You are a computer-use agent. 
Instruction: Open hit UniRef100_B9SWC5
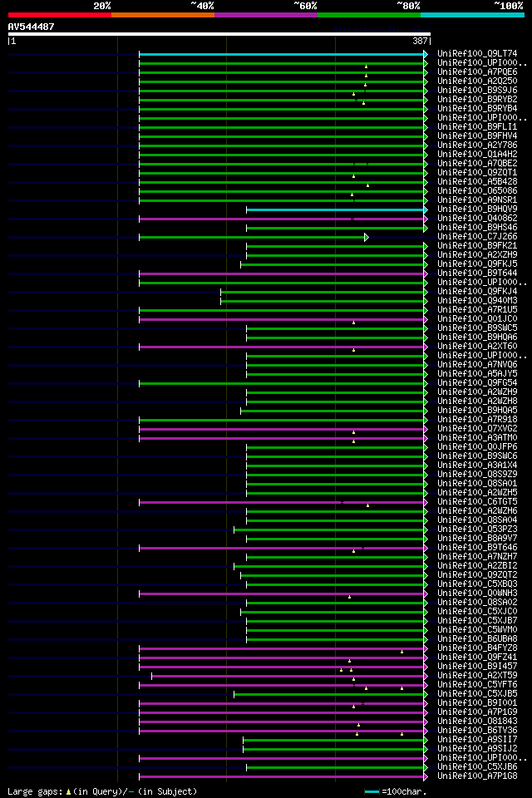(x=477, y=328)
